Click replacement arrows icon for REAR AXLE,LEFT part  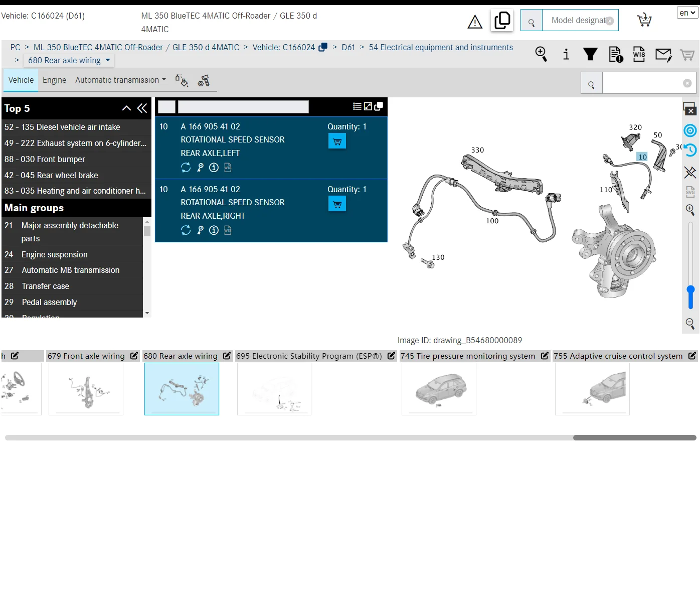click(186, 168)
